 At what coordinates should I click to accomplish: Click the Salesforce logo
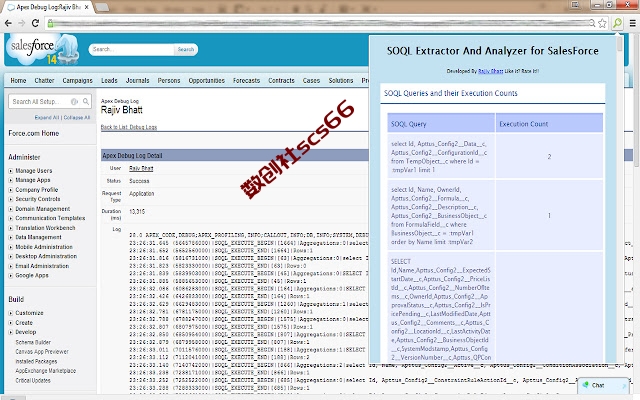[x=42, y=49]
